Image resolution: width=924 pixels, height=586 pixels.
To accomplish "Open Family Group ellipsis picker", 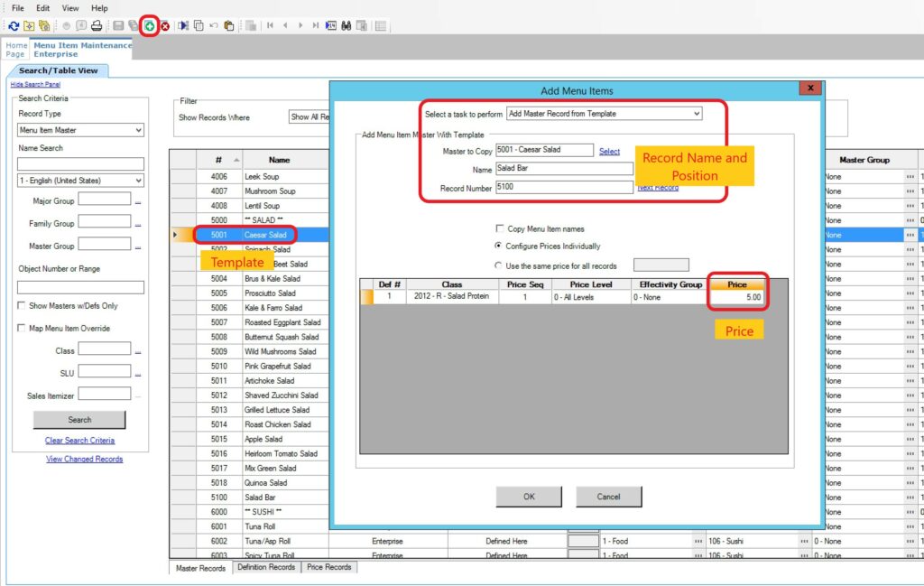I will (x=138, y=223).
